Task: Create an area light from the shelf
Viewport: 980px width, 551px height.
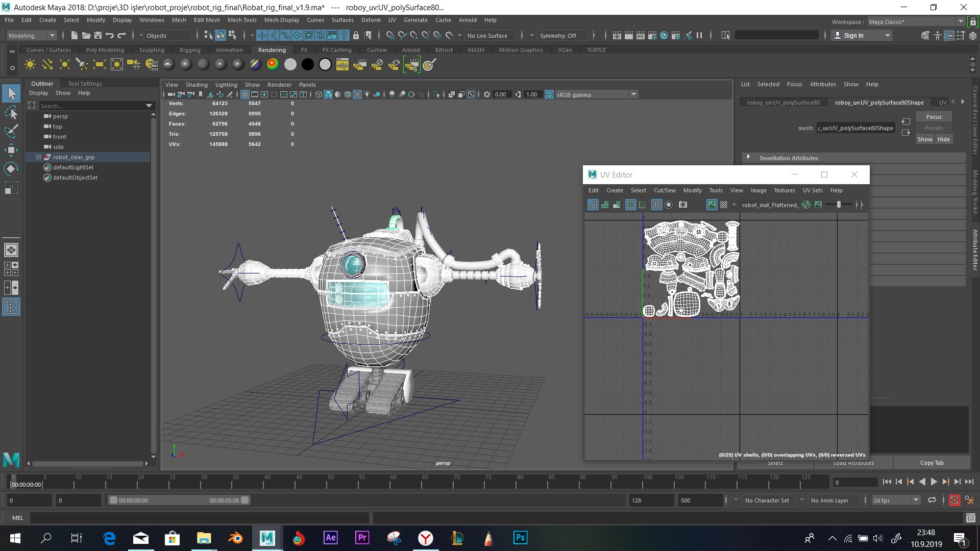Action: (99, 65)
